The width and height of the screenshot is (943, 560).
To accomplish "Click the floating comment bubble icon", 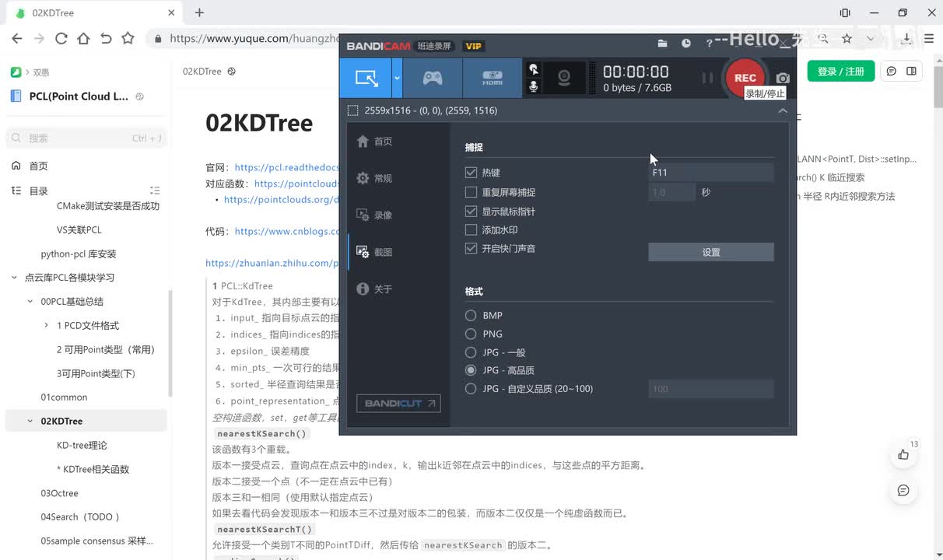I will 903,490.
